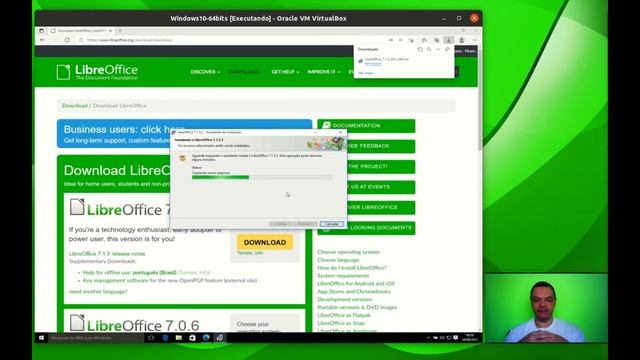The image size is (640, 360).
Task: Click the taskbar clock and date
Action: pyautogui.click(x=470, y=338)
